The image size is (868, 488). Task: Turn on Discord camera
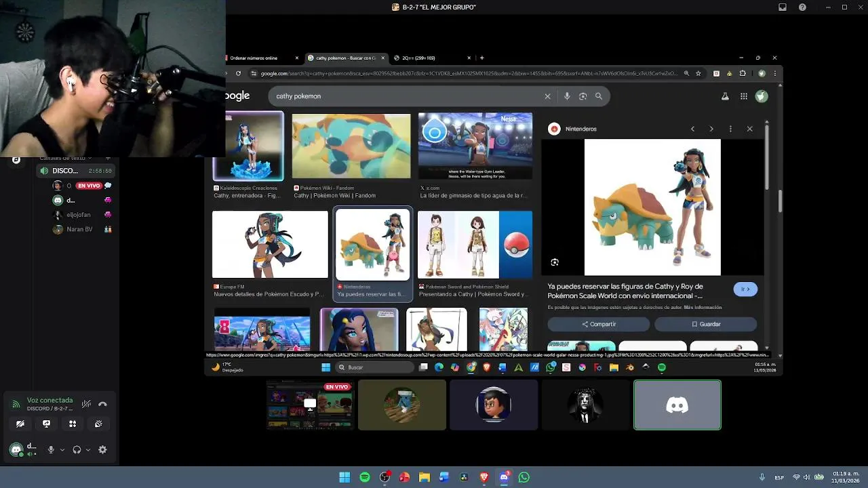coord(20,424)
